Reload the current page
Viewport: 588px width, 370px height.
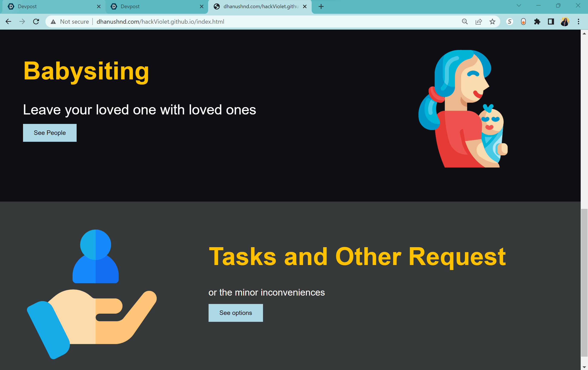(36, 22)
